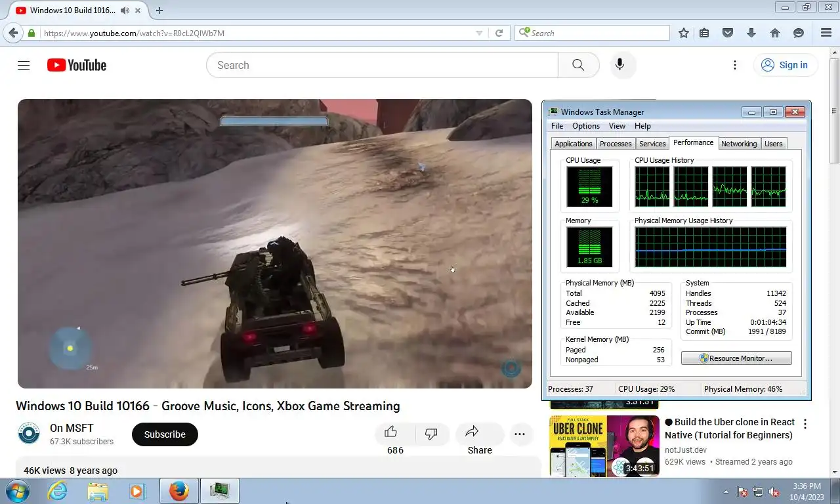Activate voice search microphone icon

[619, 65]
